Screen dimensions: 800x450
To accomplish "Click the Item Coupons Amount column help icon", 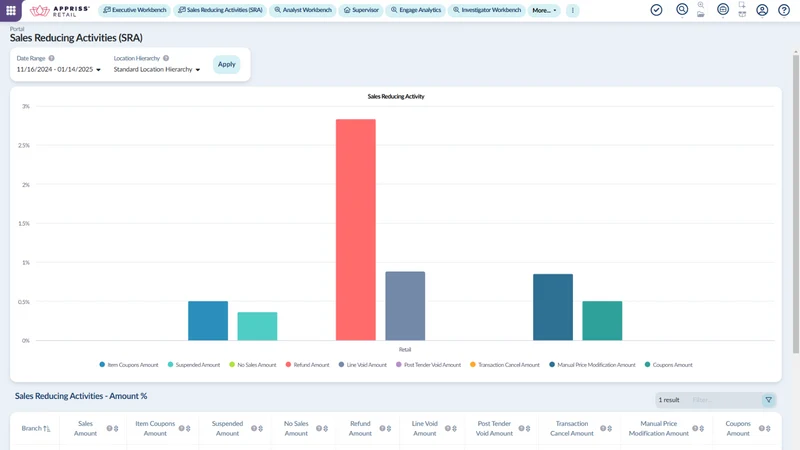I will tap(181, 429).
